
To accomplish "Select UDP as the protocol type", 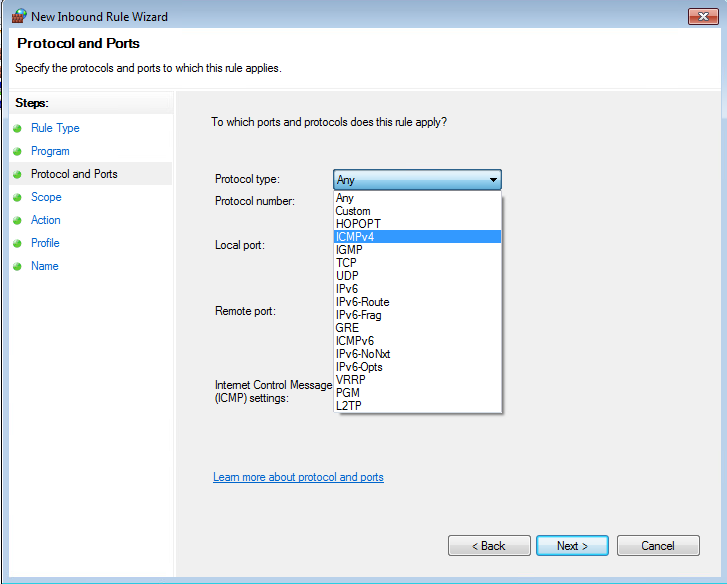I will tap(417, 276).
